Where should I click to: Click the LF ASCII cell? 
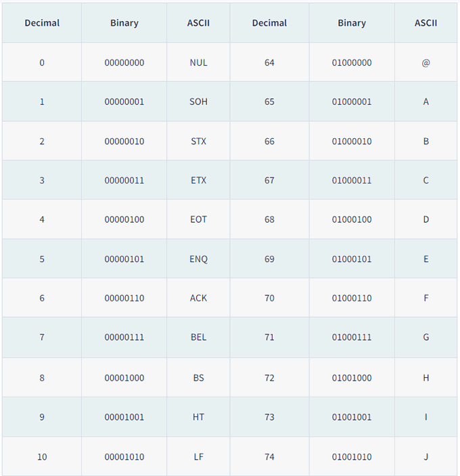198,456
